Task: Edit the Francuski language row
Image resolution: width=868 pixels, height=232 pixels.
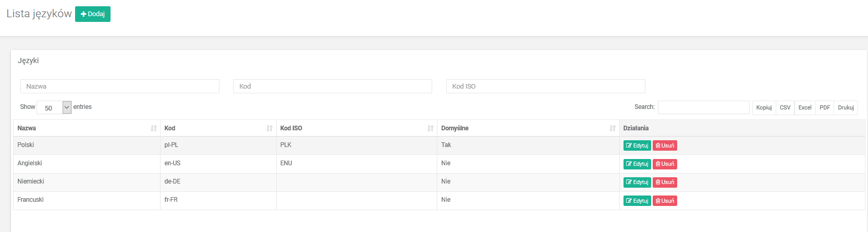Action: point(637,201)
